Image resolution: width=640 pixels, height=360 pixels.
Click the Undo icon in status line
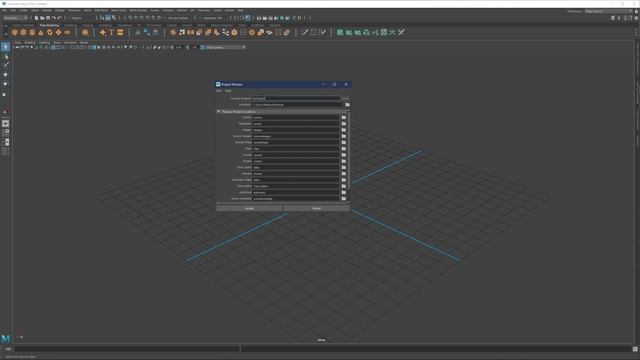click(x=53, y=18)
